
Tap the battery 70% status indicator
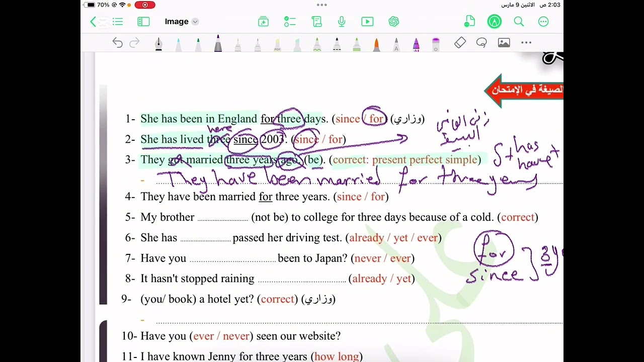[x=98, y=5]
